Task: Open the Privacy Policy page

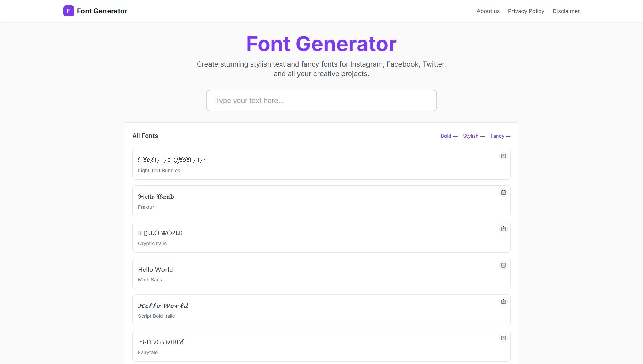Action: tap(526, 11)
